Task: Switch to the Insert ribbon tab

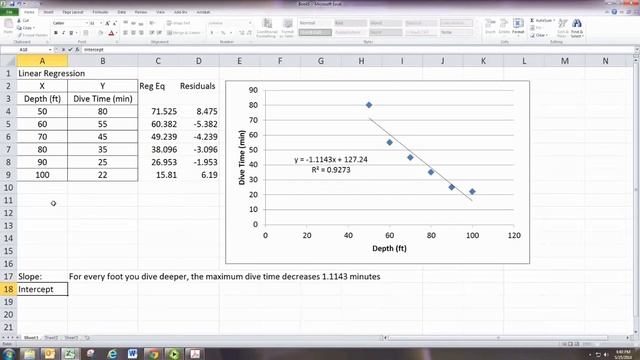Action: [48, 12]
